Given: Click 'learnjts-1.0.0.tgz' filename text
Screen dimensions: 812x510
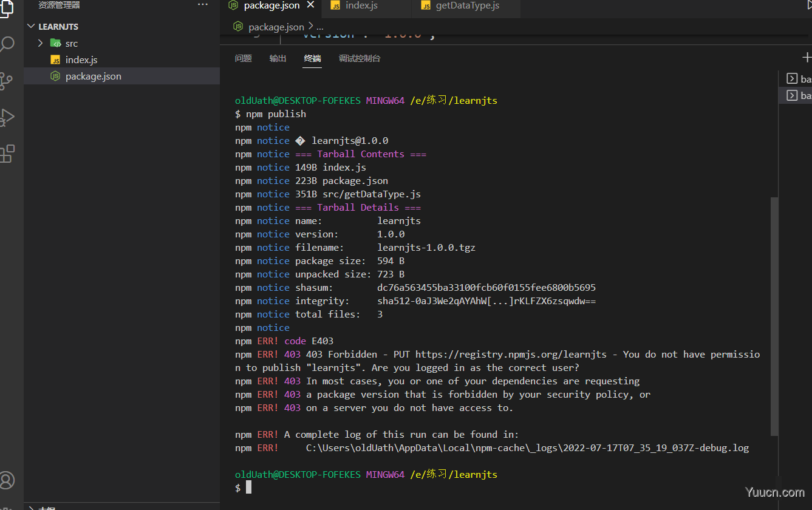Looking at the screenshot, I should tap(426, 247).
